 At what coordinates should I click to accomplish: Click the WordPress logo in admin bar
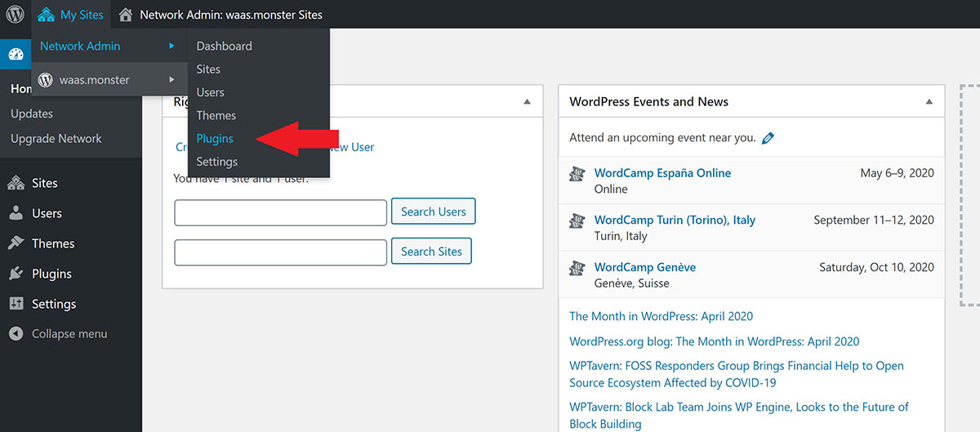pos(16,15)
